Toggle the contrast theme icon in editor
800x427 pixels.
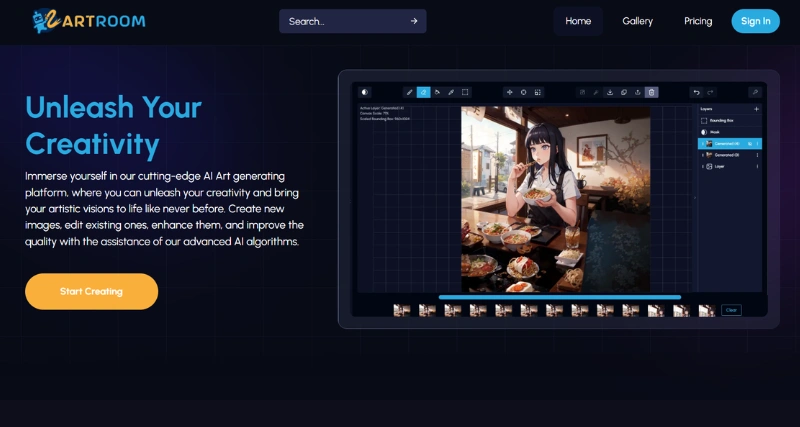tap(365, 92)
